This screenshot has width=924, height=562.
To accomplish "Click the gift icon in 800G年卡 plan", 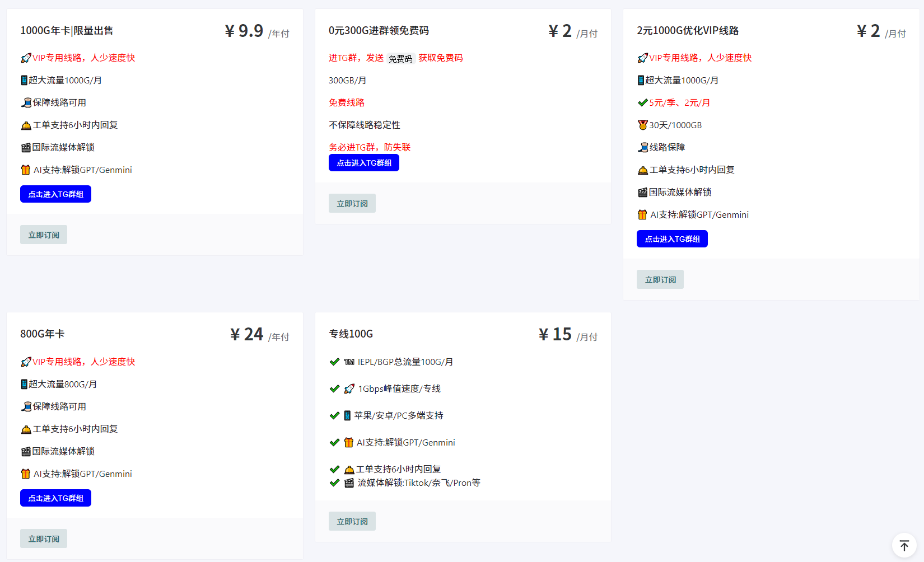I will 26,474.
